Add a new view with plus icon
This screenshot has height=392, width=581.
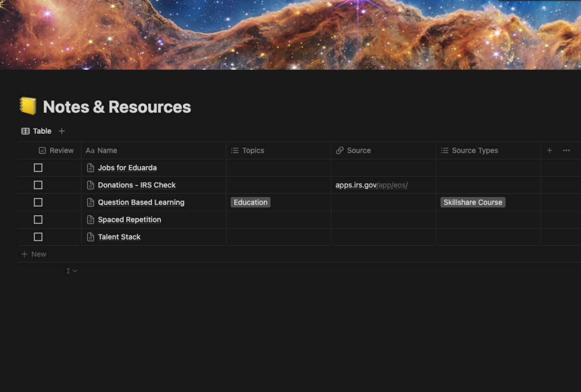coord(62,131)
